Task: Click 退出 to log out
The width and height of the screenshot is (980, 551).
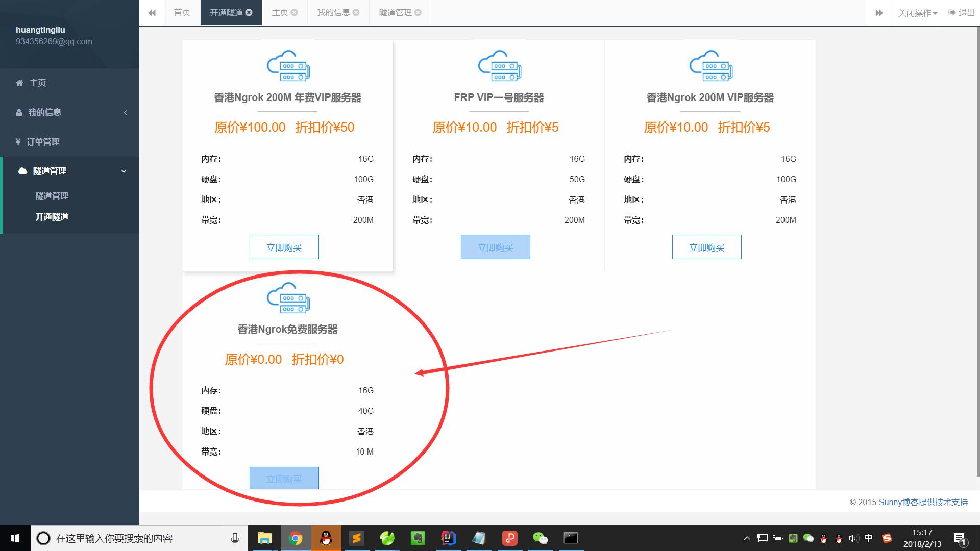Action: pyautogui.click(x=961, y=12)
